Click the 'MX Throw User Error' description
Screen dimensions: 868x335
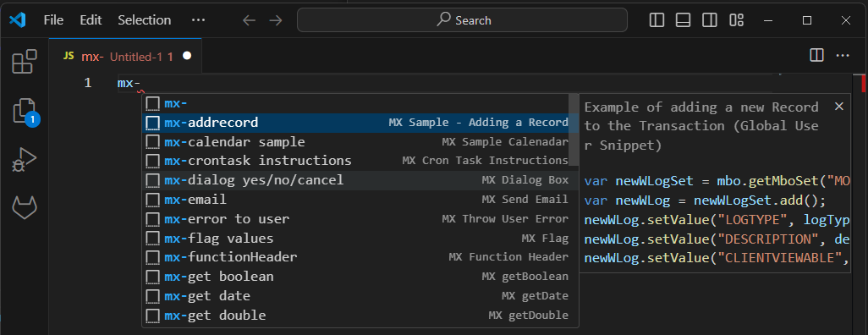pos(505,219)
